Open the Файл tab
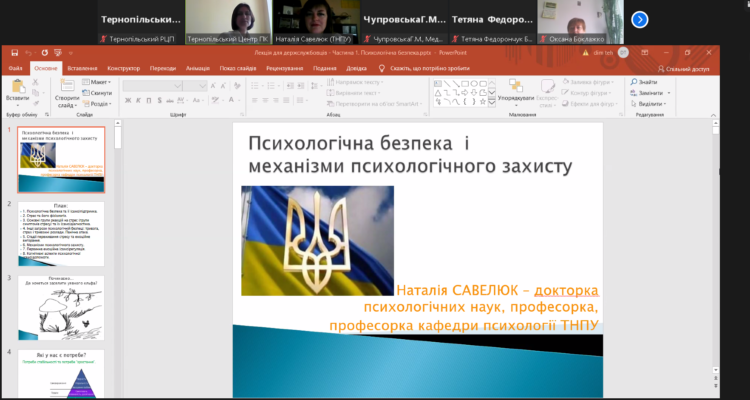Viewport: 750px width, 400px height. point(15,68)
